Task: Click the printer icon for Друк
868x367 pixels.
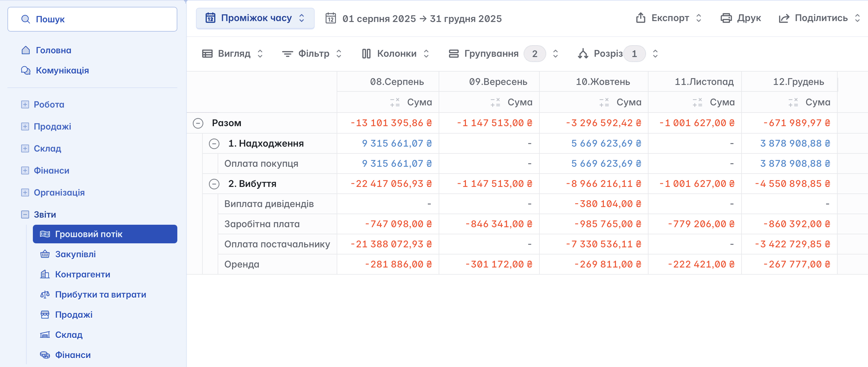Action: [x=726, y=18]
